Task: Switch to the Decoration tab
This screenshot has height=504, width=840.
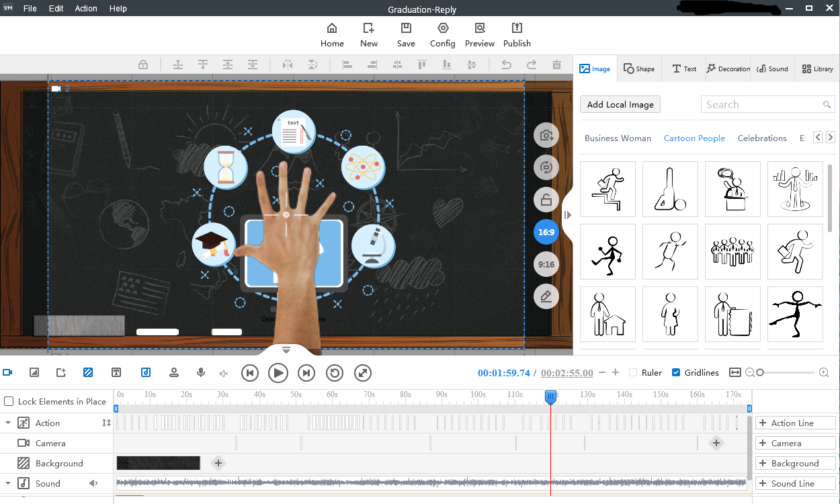Action: 728,69
